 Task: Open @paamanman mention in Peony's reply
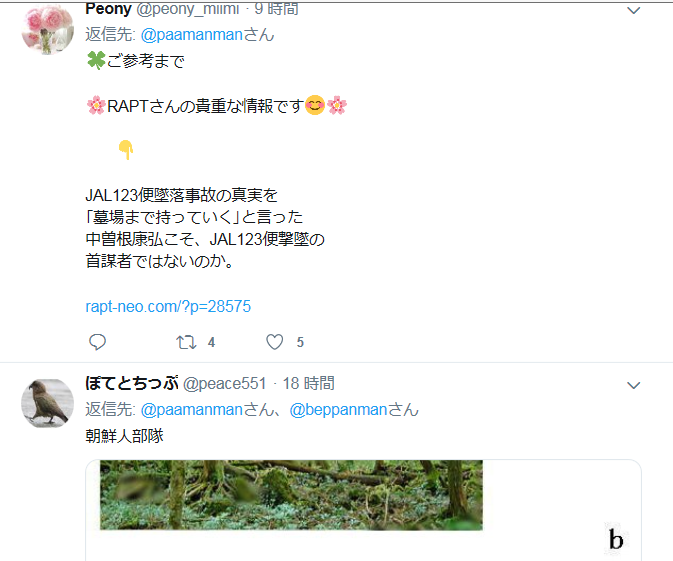[192, 35]
